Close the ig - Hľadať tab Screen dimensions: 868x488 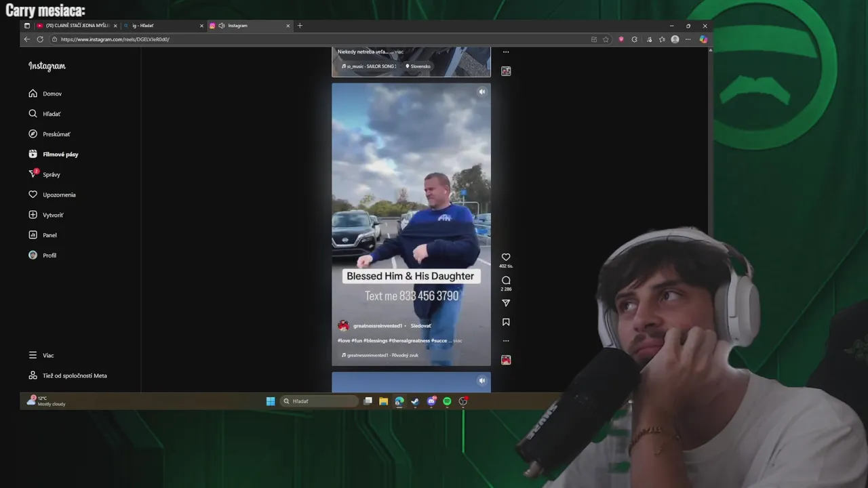point(201,26)
